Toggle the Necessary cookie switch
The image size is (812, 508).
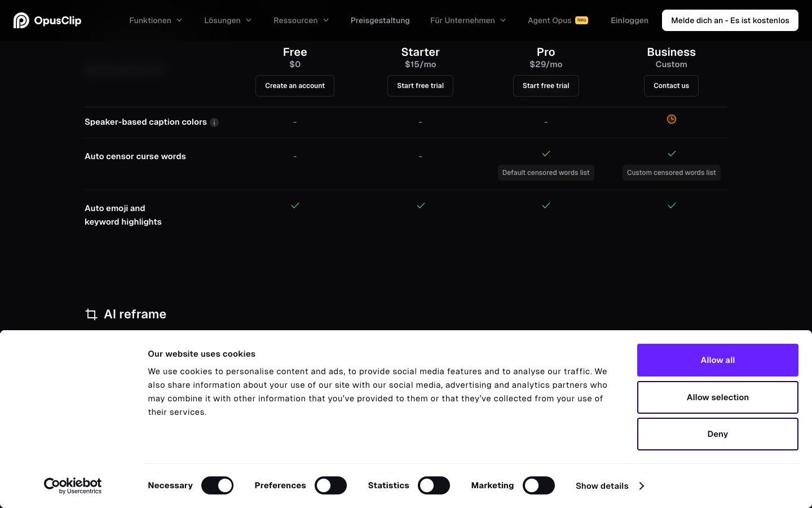click(217, 485)
